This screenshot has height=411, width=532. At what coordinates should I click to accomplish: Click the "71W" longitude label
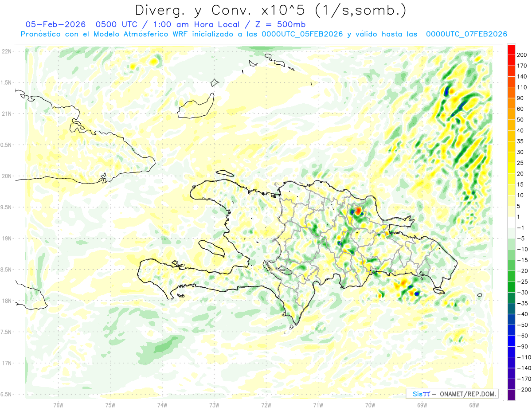318,405
